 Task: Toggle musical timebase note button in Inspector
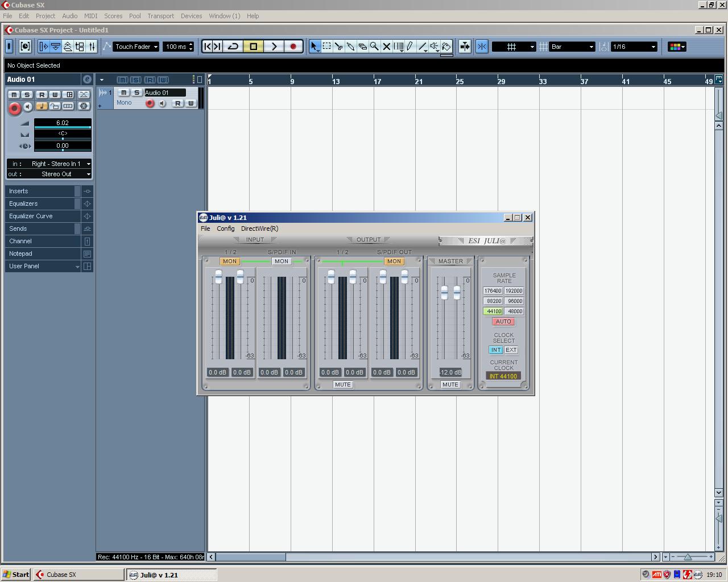click(42, 106)
